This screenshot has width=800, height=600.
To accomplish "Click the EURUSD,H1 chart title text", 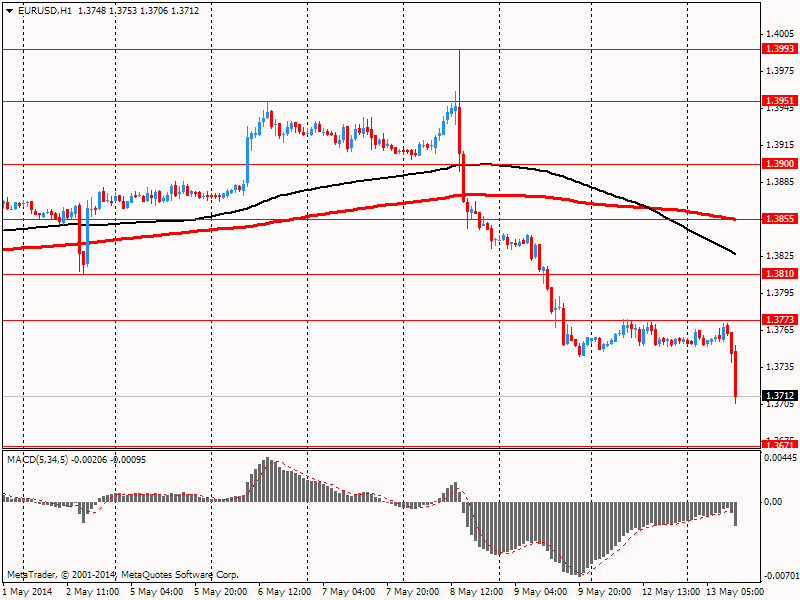I will point(45,11).
